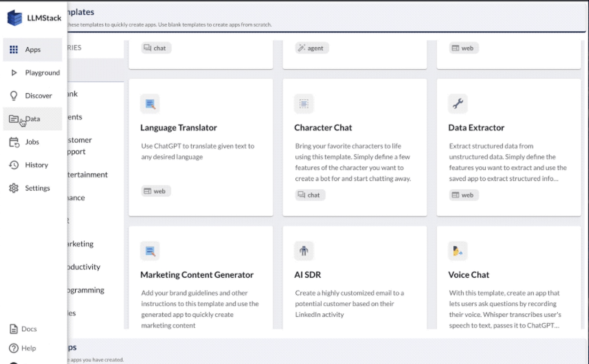Select the Productivity category
Viewport: 589px width, 364px height.
[84, 267]
